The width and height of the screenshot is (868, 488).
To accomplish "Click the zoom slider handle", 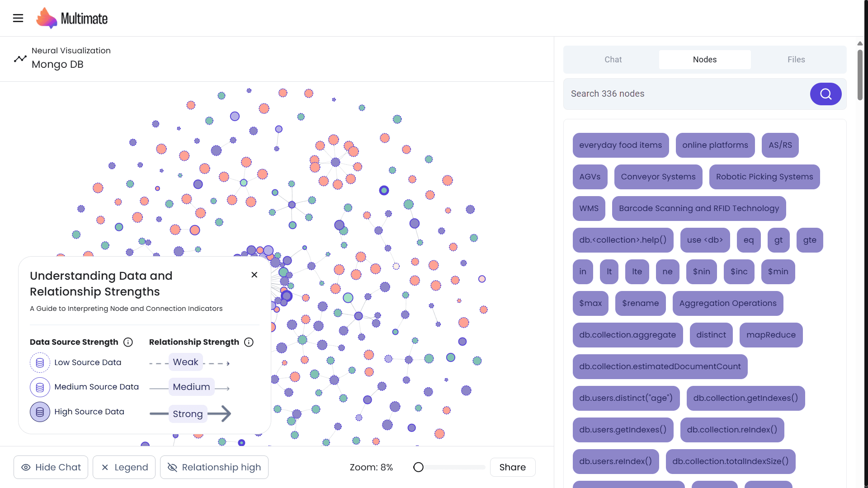I will 419,467.
